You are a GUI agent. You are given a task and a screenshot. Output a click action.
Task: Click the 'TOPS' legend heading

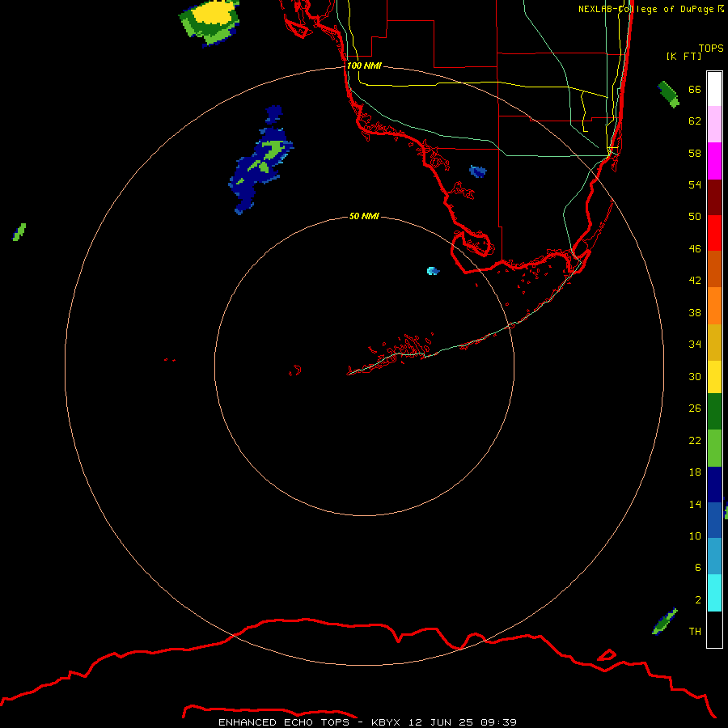coord(711,49)
